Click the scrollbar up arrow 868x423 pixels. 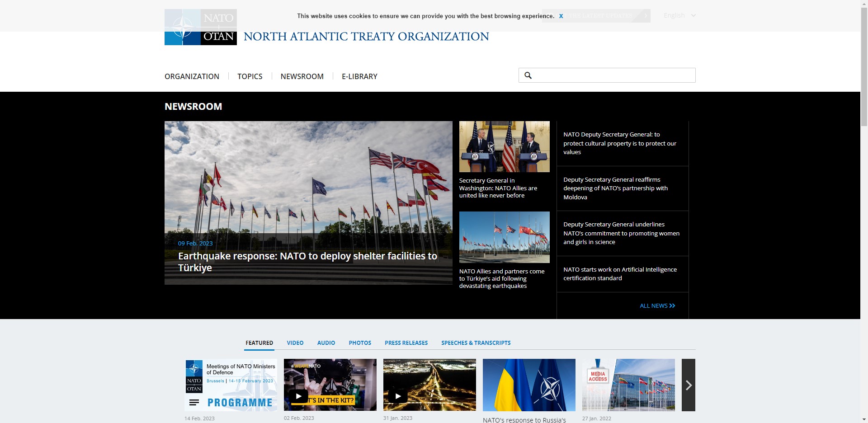pos(864,4)
